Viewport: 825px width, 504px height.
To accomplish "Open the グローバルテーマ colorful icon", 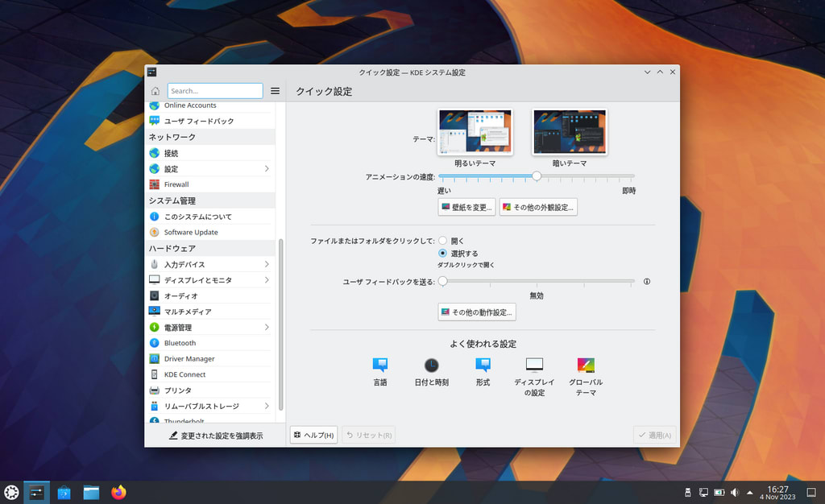I will 586,365.
